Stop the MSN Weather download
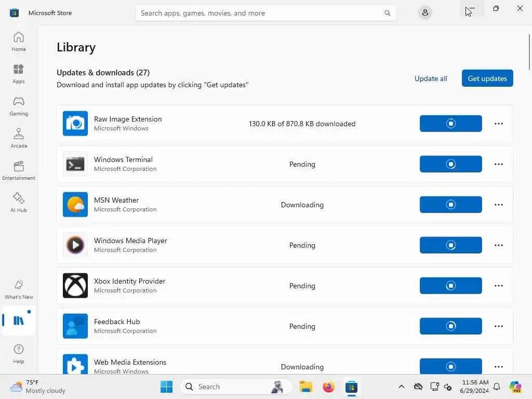Screen dimensions: 532x399 click(450, 205)
